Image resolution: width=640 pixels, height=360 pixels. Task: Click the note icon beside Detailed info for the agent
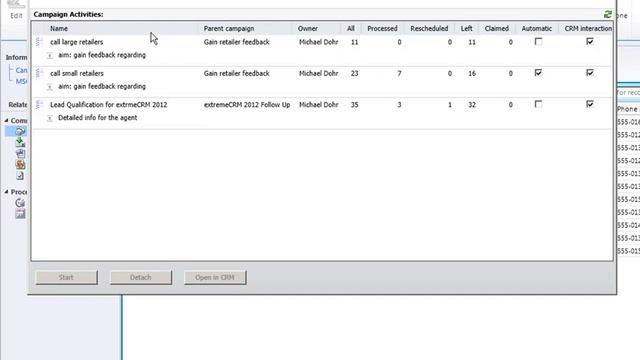point(50,118)
